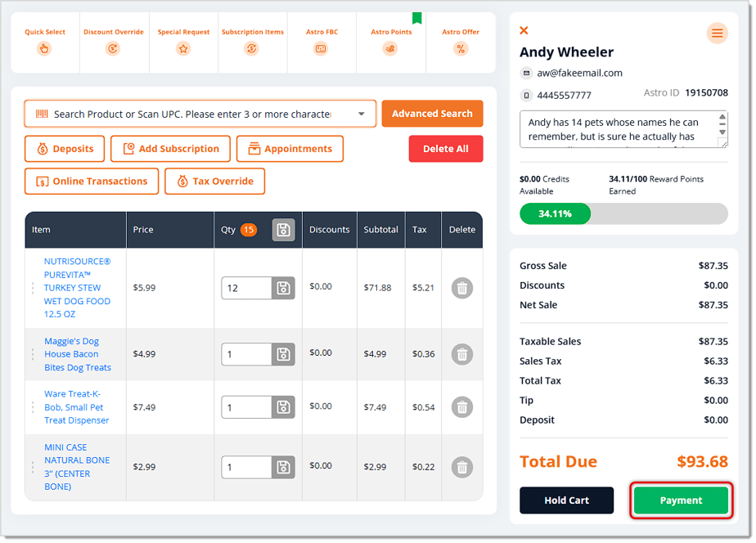Click the Advanced Search button

pos(432,114)
